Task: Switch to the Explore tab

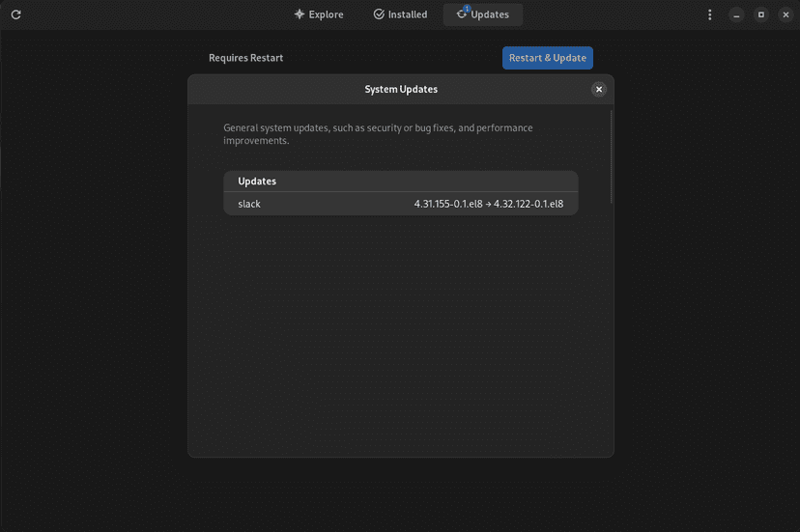Action: click(x=319, y=14)
